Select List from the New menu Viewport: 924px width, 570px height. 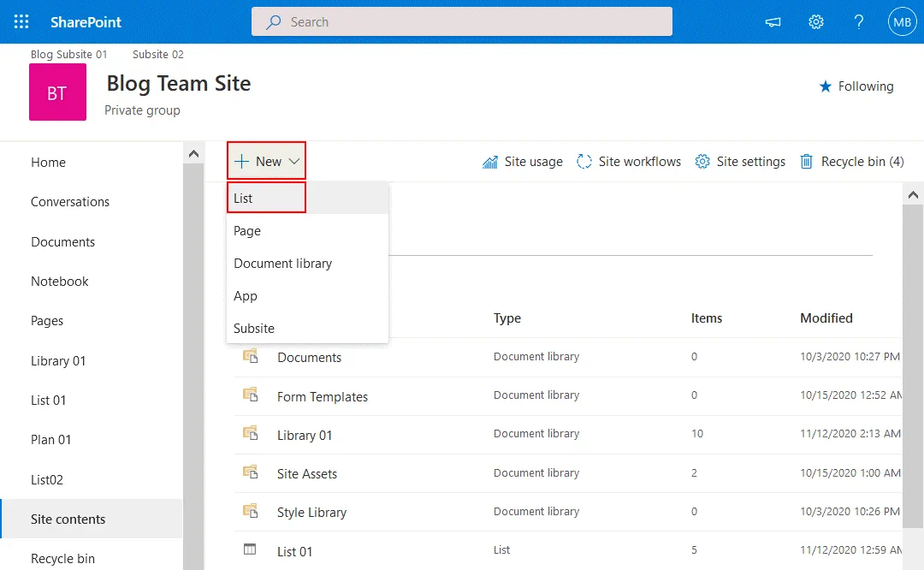[244, 198]
